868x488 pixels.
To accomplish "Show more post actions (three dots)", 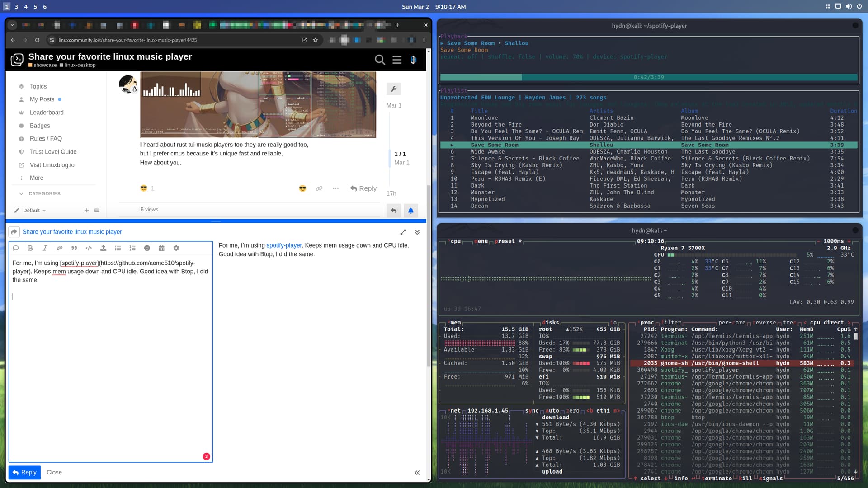I will (335, 188).
